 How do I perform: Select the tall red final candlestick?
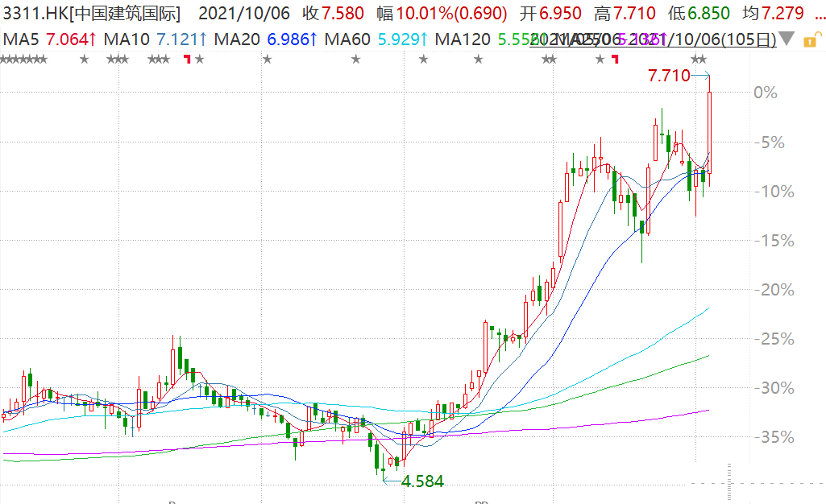pos(710,133)
